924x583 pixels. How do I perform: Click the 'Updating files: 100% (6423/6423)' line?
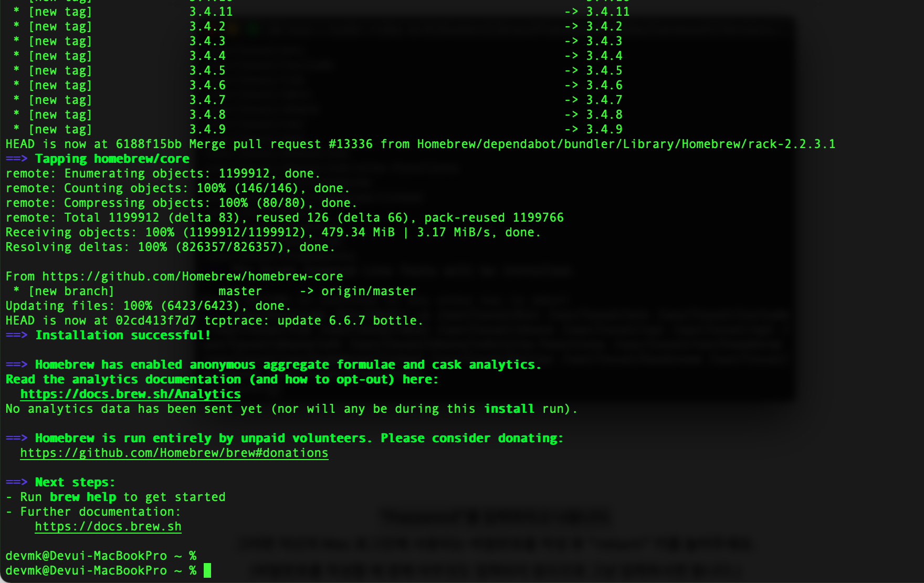tap(148, 306)
